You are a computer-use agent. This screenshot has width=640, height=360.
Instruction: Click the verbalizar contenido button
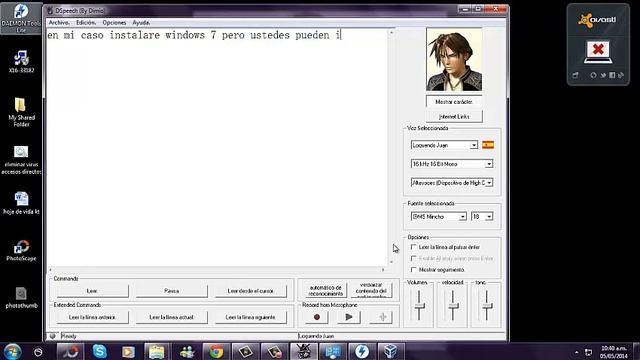(371, 290)
